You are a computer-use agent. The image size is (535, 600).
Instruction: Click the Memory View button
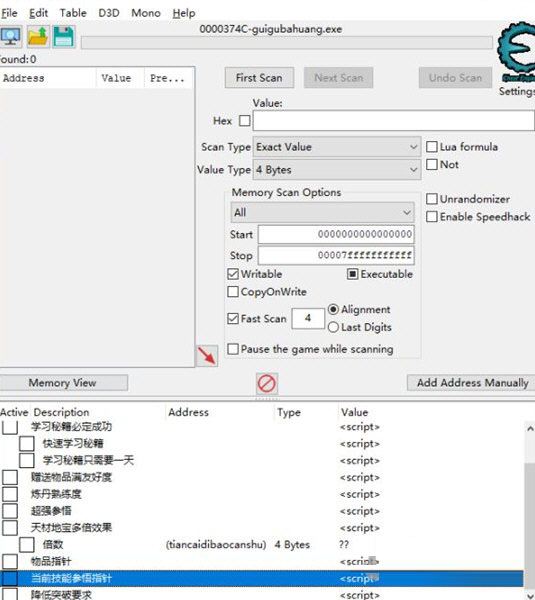[62, 383]
